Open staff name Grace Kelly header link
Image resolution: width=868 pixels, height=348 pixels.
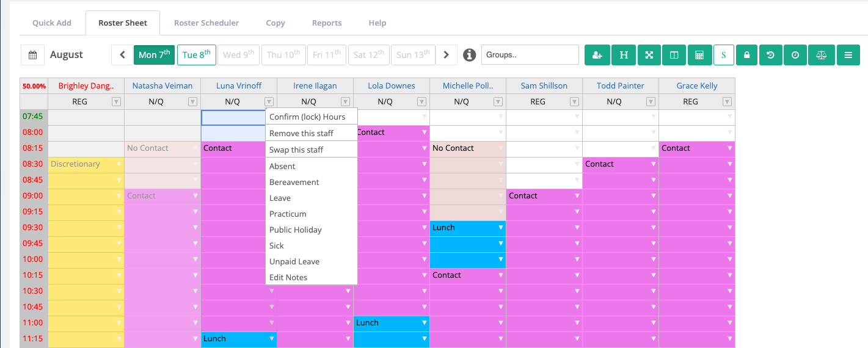coord(697,86)
